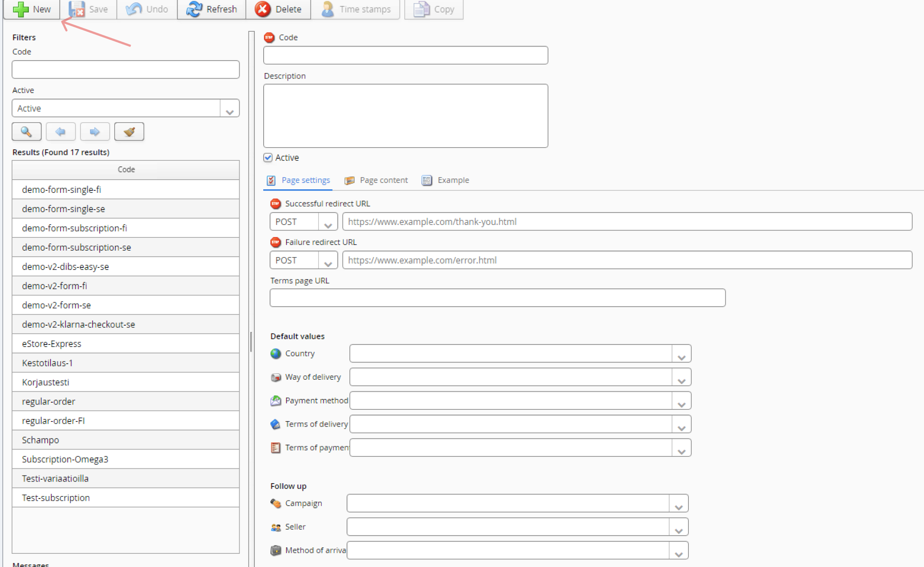The image size is (924, 567).
Task: Expand the Payment method dropdown
Action: coord(681,401)
